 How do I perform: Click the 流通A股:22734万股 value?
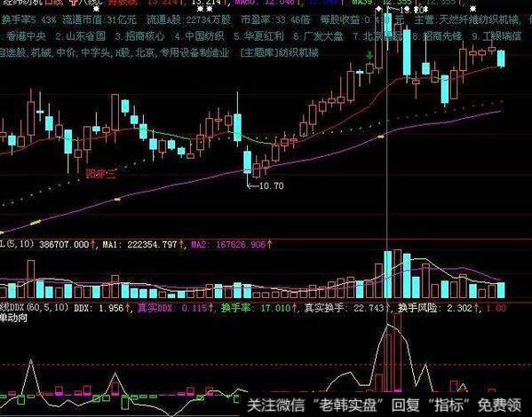click(188, 20)
